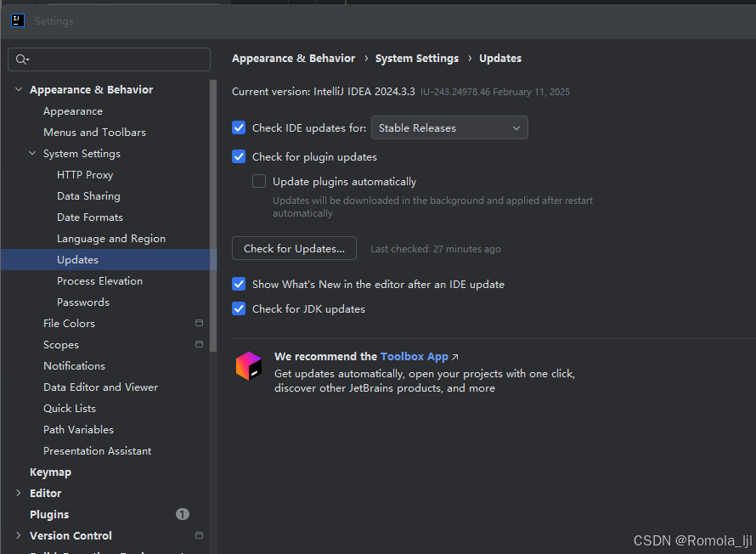Viewport: 756px width, 554px height.
Task: Toggle the Check for JDK updates checkbox
Action: [239, 308]
